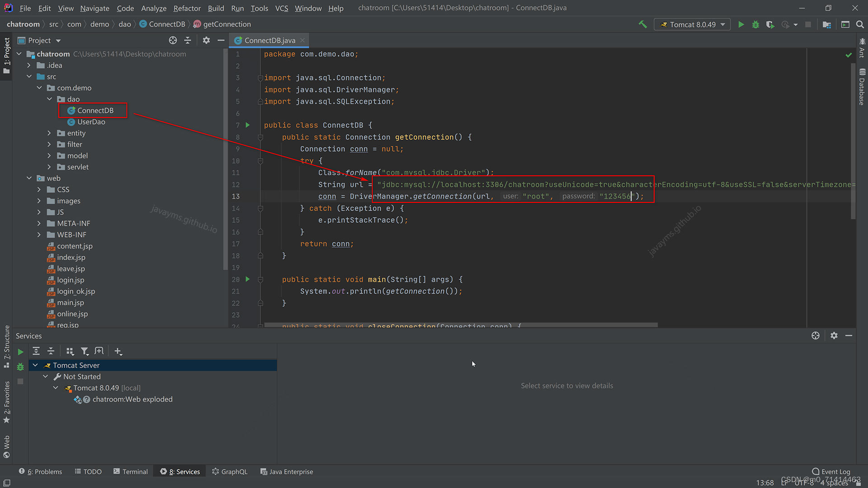Open the Event Log
Viewport: 868px width, 488px height.
pos(831,471)
